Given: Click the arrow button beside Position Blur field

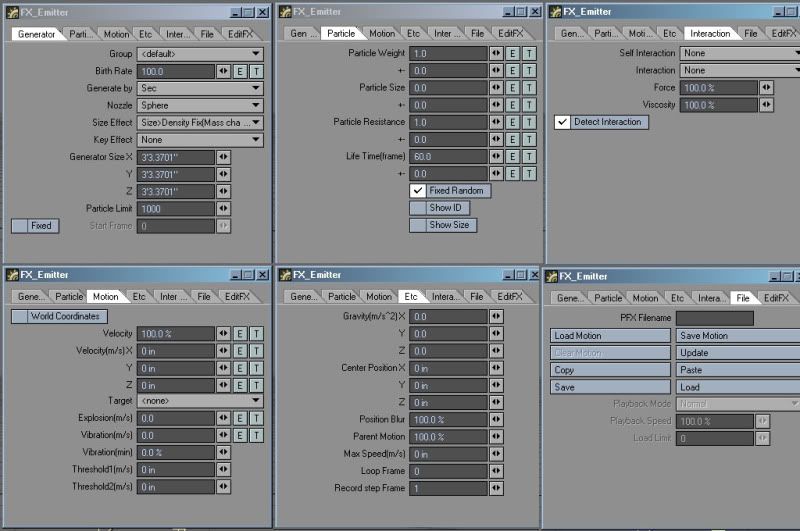Looking at the screenshot, I should click(496, 420).
